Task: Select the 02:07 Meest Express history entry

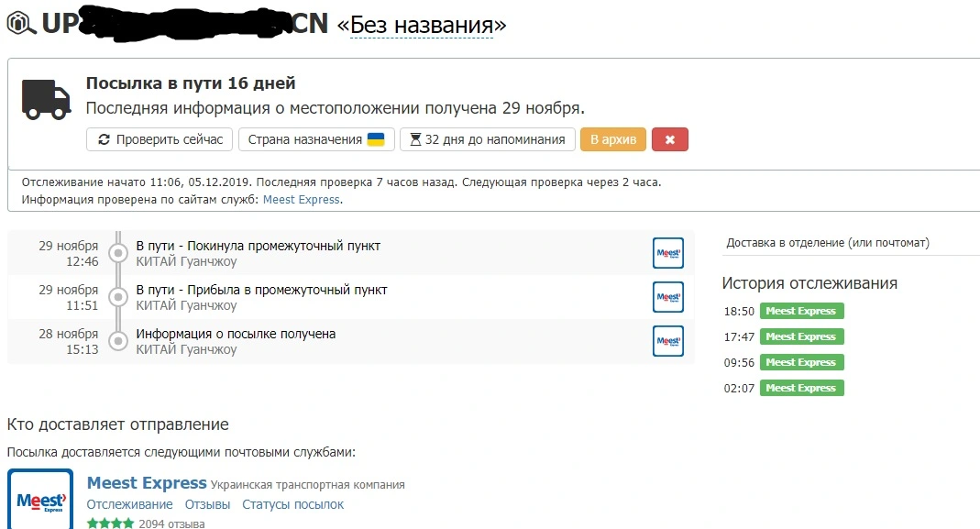Action: [x=802, y=388]
